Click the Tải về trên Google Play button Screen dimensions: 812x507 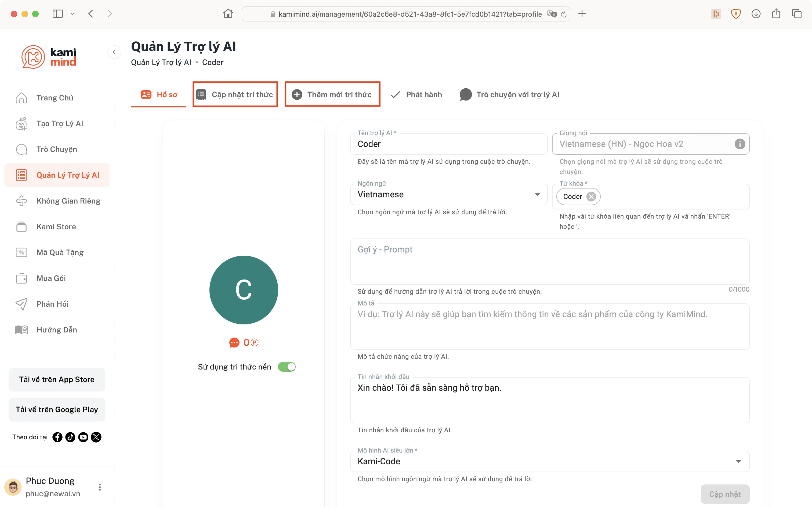[57, 410]
